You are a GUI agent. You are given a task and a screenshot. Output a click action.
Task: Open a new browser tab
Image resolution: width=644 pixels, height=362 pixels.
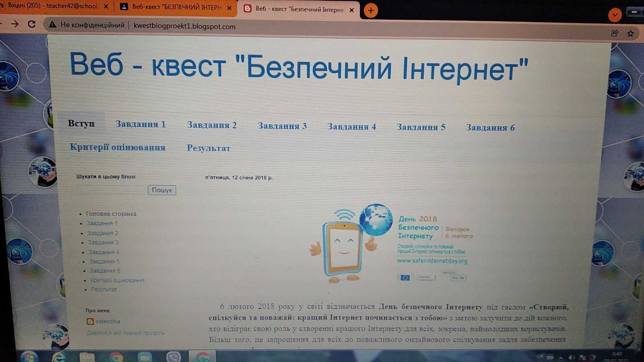click(371, 10)
